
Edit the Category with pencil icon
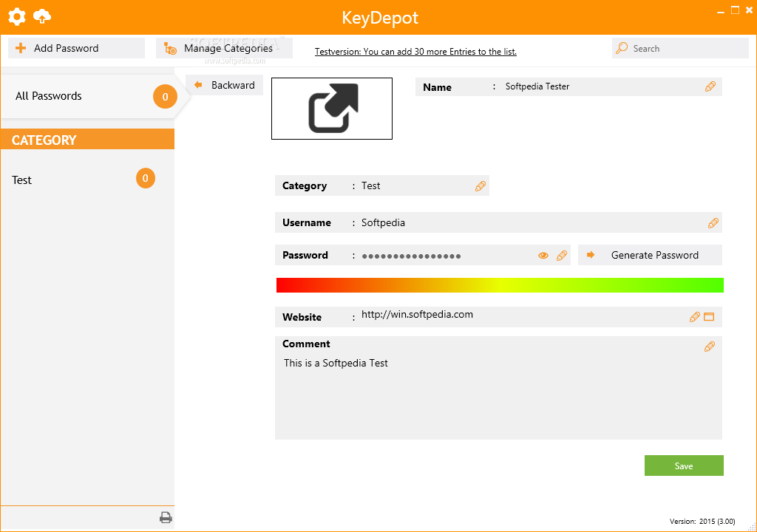click(480, 186)
